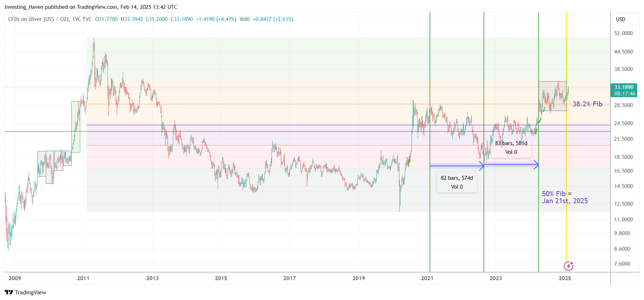This screenshot has width=644, height=300.
Task: Click the purple lightning bolt event icon
Action: [x=568, y=266]
